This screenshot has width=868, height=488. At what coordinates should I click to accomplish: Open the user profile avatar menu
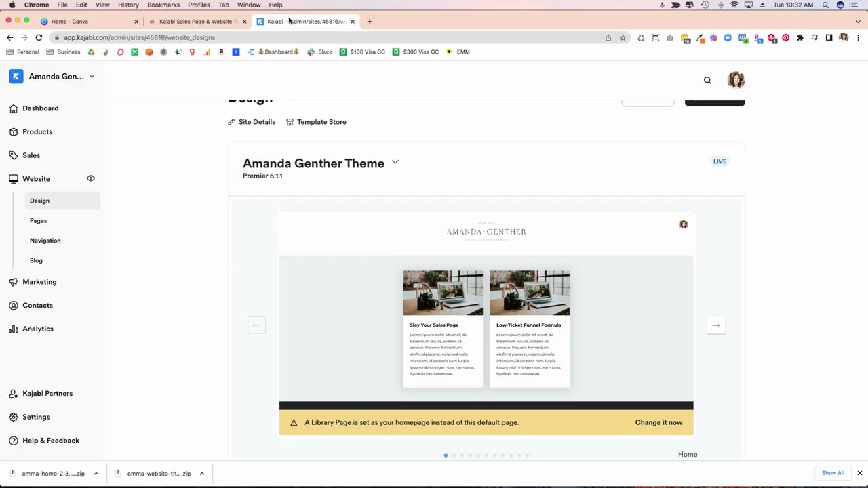coord(736,80)
